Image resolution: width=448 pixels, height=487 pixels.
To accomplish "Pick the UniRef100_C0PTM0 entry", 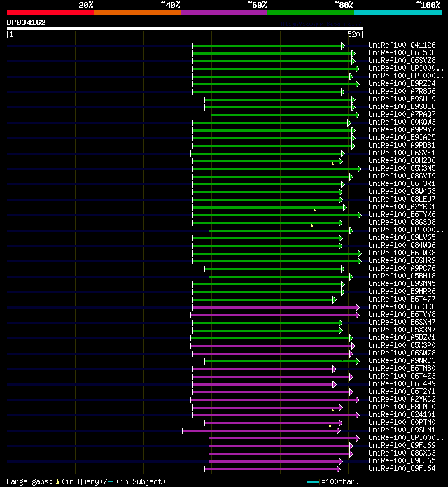I will click(402, 422).
